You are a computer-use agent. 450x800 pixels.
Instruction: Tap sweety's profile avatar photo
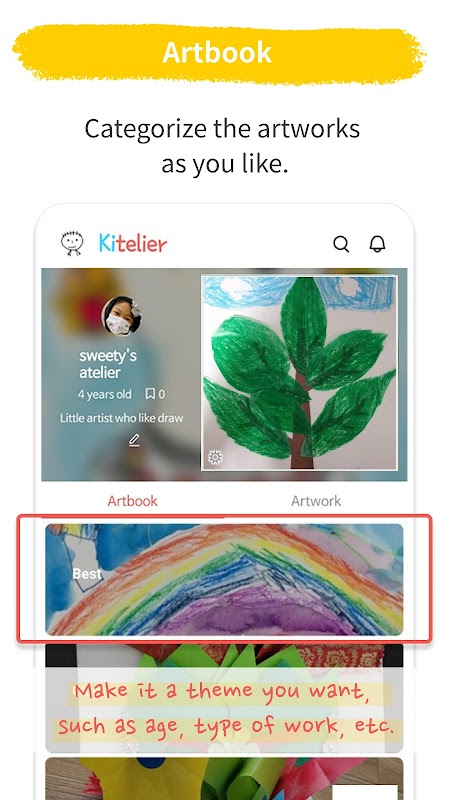[x=121, y=316]
